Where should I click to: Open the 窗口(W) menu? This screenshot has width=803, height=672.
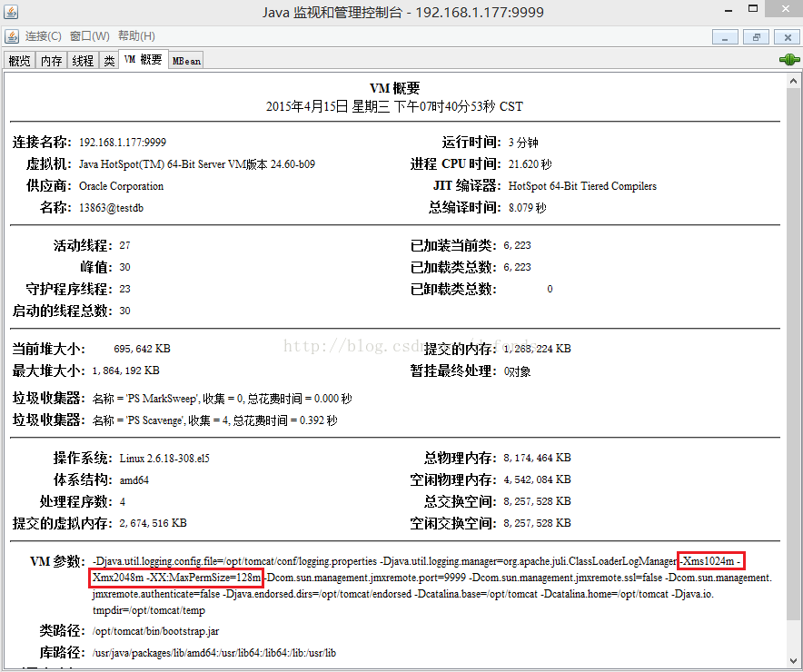(x=90, y=36)
